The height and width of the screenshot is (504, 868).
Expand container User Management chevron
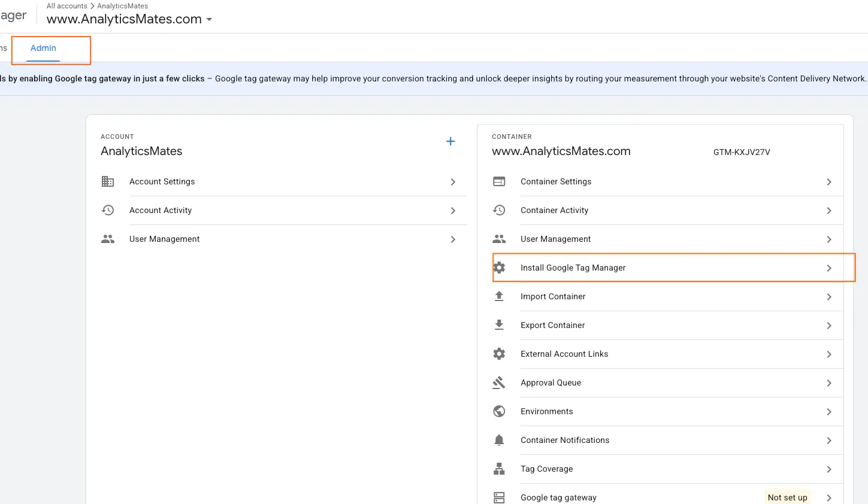click(829, 239)
